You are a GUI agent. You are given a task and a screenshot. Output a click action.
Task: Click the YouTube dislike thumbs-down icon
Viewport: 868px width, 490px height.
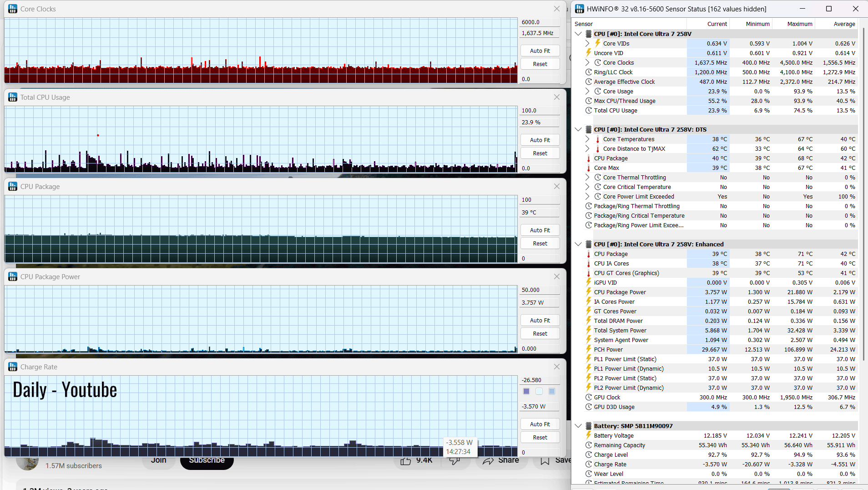(454, 461)
